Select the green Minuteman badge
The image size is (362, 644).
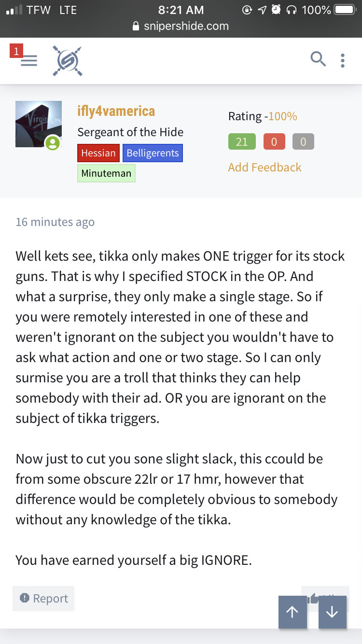click(x=106, y=173)
